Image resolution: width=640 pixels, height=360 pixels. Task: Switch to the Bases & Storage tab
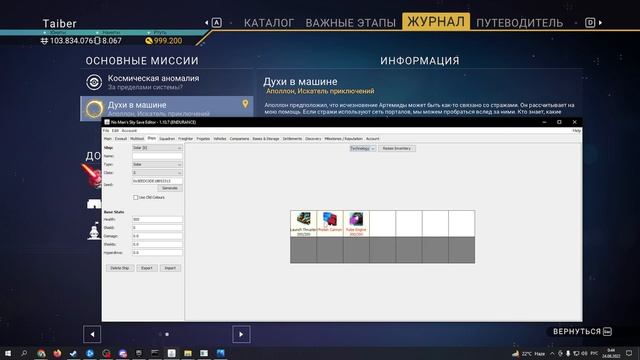point(266,139)
